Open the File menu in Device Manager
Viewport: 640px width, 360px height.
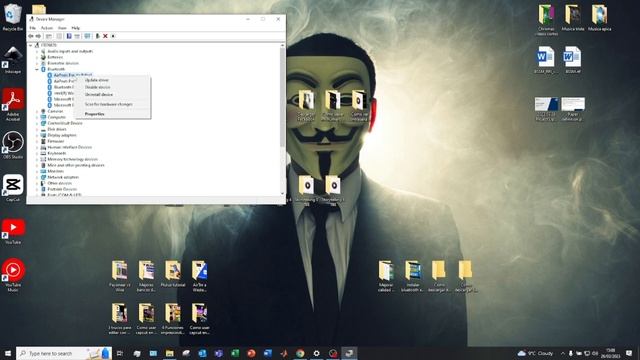click(x=33, y=28)
